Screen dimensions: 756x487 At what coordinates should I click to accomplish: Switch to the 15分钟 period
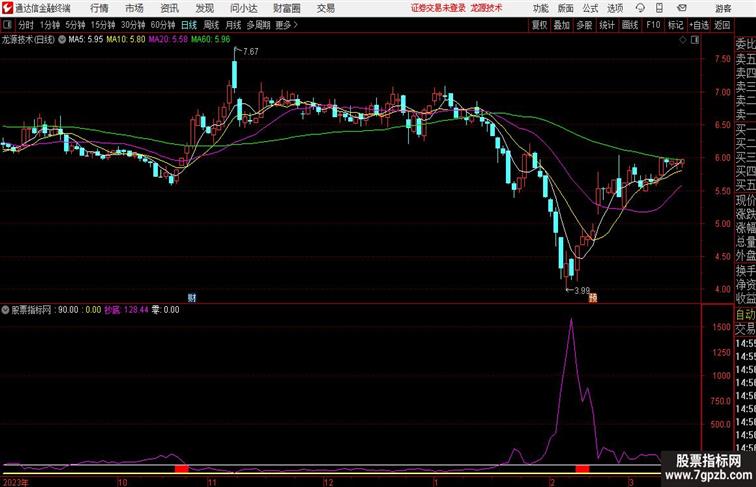(x=103, y=25)
